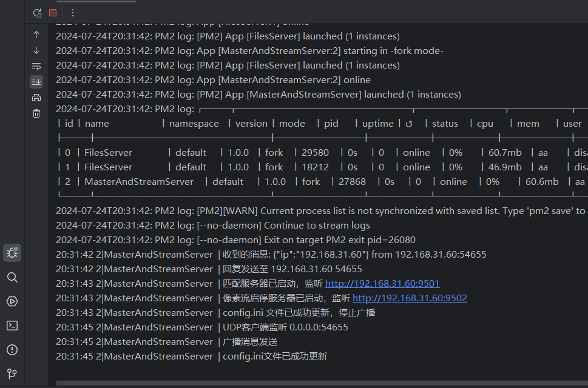Click the down arrow console navigation icon
588x388 pixels.
pos(36,50)
